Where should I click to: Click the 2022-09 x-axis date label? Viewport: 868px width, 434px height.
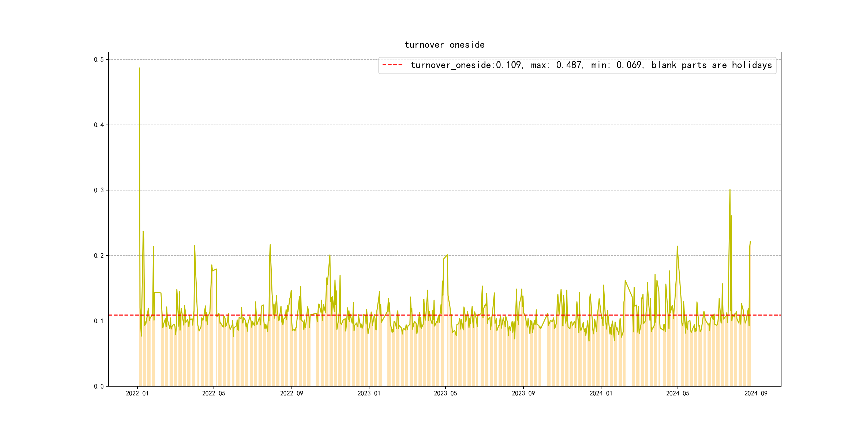point(291,394)
